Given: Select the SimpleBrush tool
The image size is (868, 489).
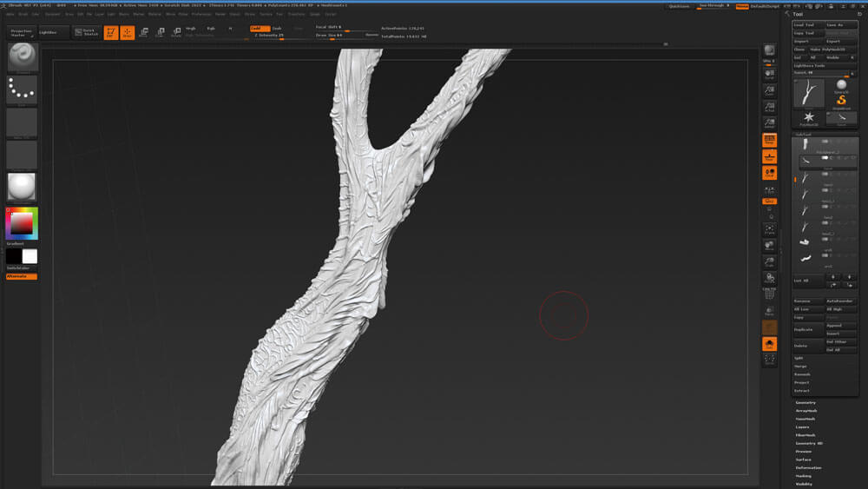Looking at the screenshot, I should pyautogui.click(x=841, y=101).
